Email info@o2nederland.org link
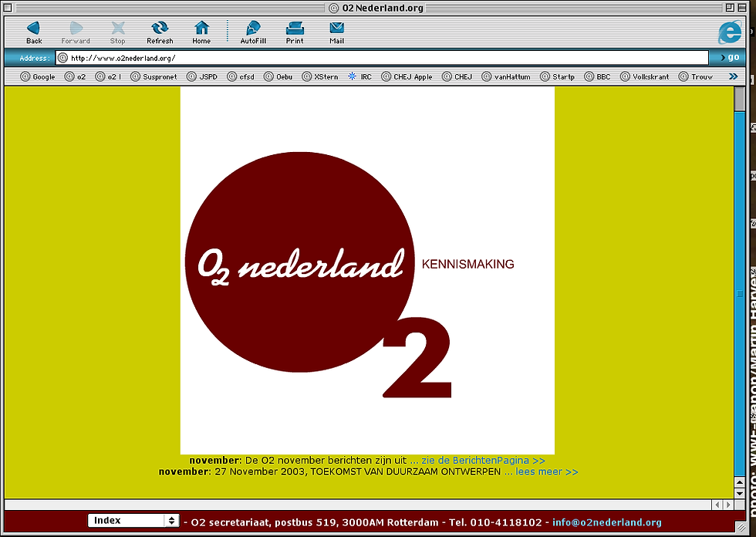 coord(607,522)
